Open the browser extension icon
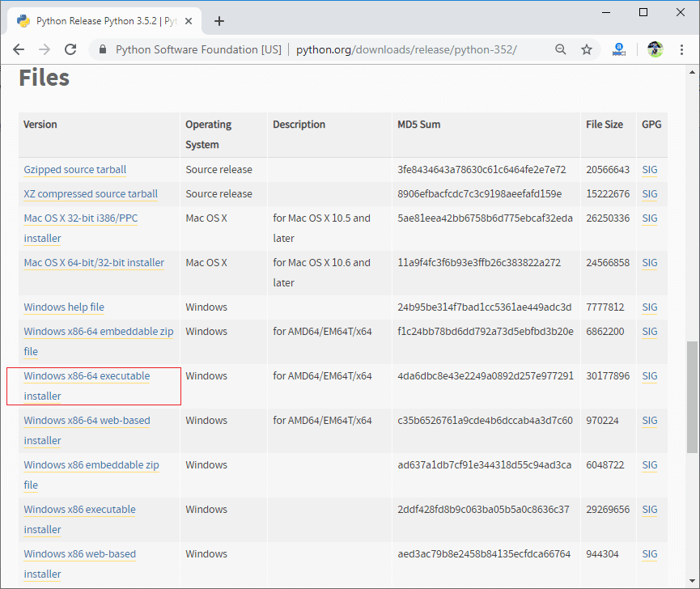Image resolution: width=700 pixels, height=589 pixels. coord(619,49)
